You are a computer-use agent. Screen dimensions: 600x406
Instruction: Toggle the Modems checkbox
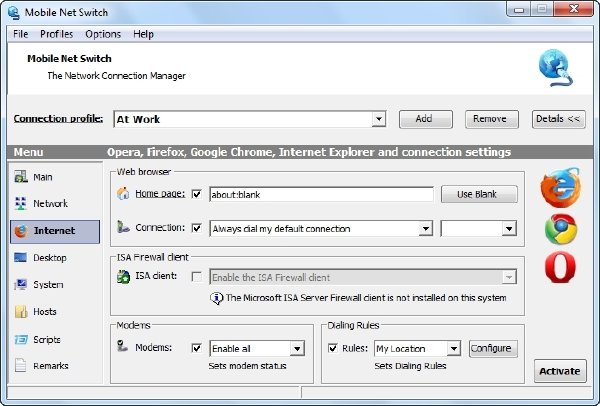click(x=197, y=348)
